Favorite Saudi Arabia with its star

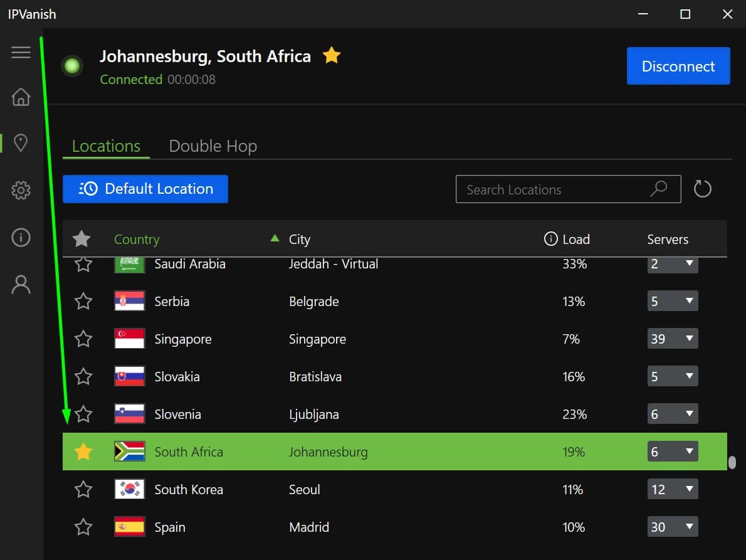coord(83,264)
